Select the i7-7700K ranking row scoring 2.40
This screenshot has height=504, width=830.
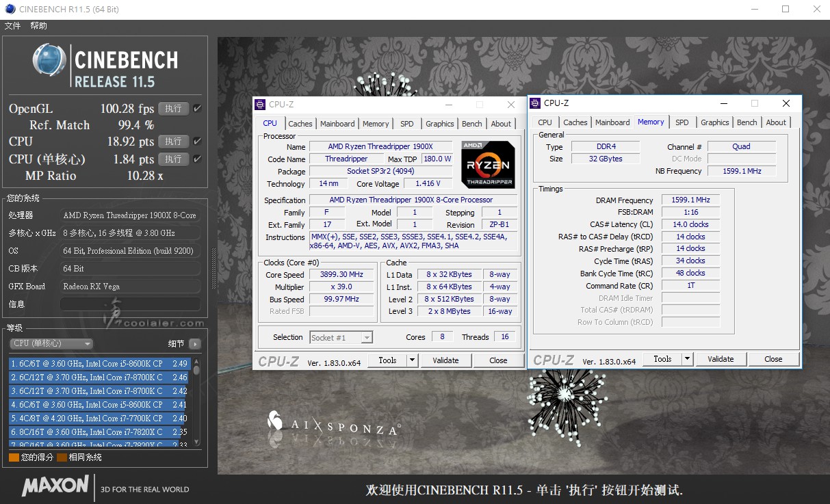tap(99, 419)
